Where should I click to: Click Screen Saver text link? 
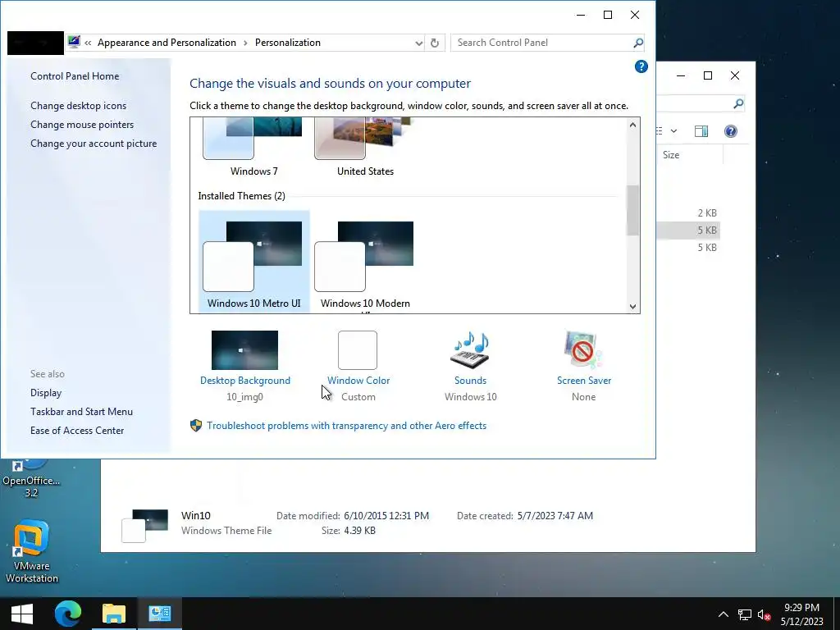pos(584,381)
